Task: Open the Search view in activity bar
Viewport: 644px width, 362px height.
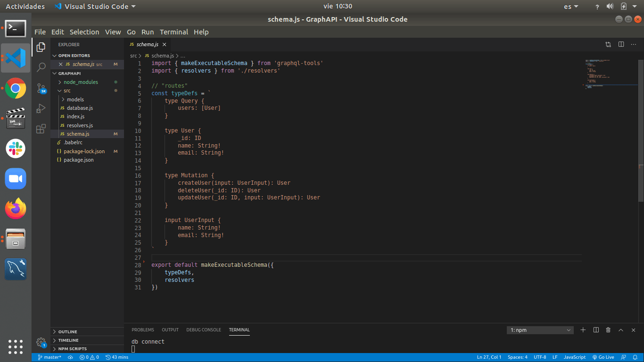Action: [41, 67]
